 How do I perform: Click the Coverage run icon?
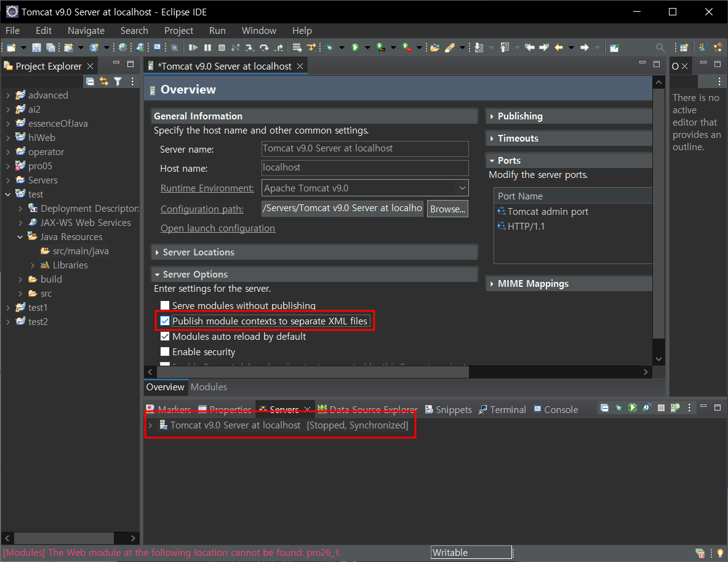pyautogui.click(x=381, y=47)
